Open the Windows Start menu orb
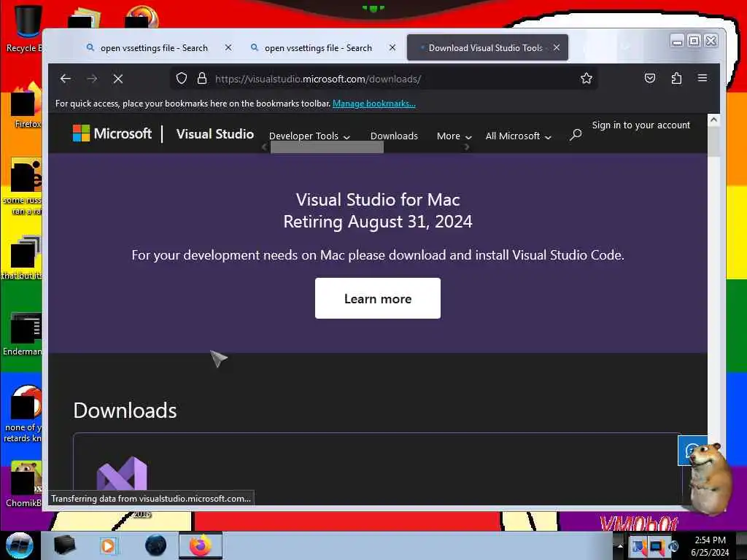 click(x=19, y=545)
